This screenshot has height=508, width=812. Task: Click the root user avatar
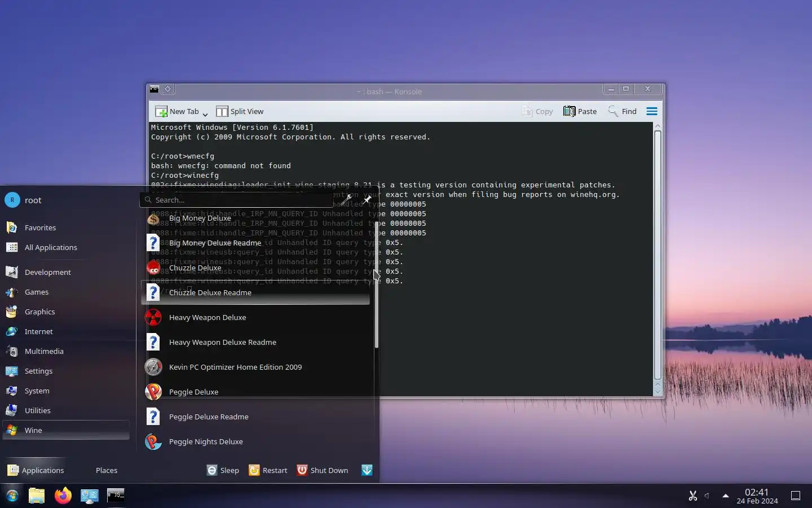[12, 200]
